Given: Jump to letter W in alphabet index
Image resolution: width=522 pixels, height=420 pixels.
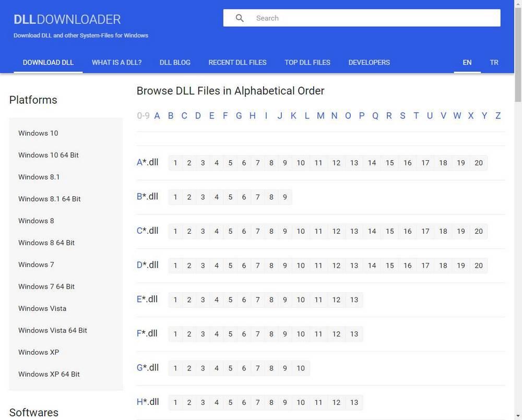Looking at the screenshot, I should [x=457, y=116].
